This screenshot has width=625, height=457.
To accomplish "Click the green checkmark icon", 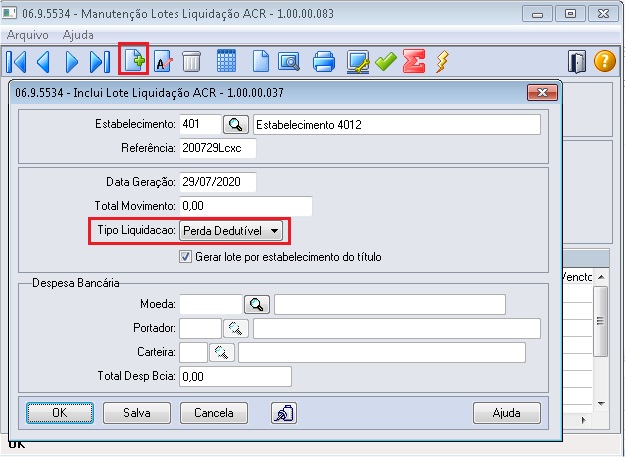I will click(x=385, y=61).
